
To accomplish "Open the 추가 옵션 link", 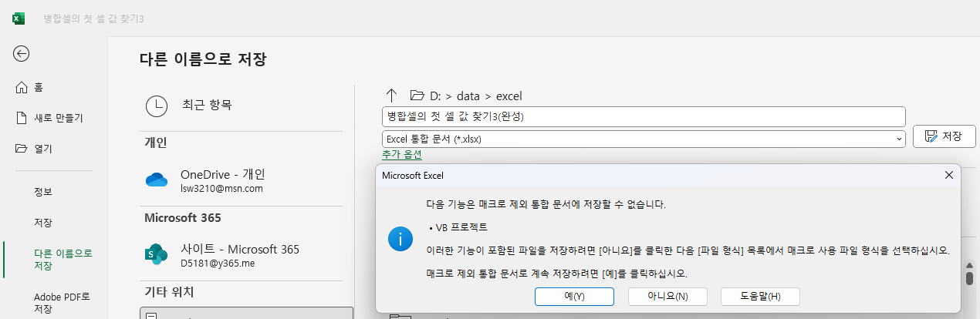I will [x=402, y=155].
